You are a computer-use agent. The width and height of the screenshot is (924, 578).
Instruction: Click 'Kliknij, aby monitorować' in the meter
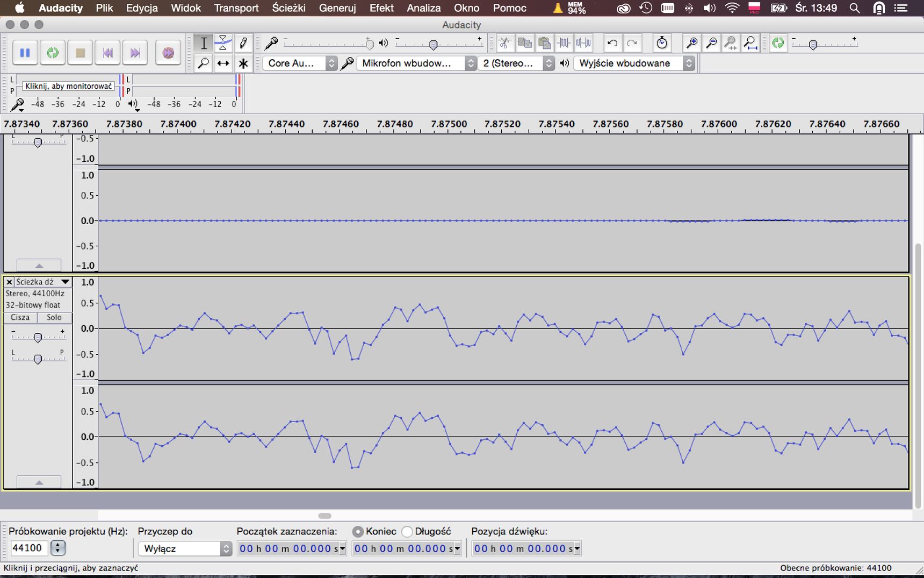click(x=69, y=86)
